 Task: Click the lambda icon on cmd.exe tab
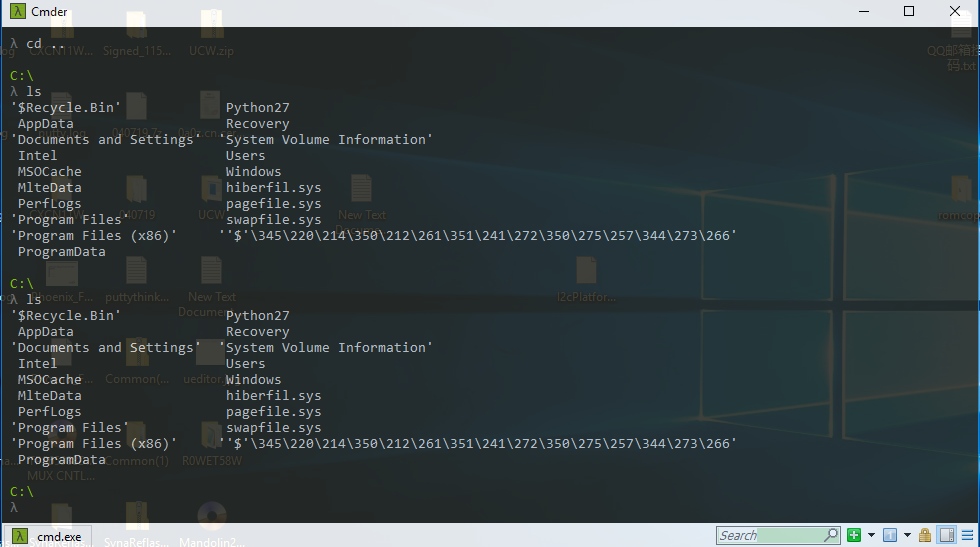pyautogui.click(x=18, y=536)
